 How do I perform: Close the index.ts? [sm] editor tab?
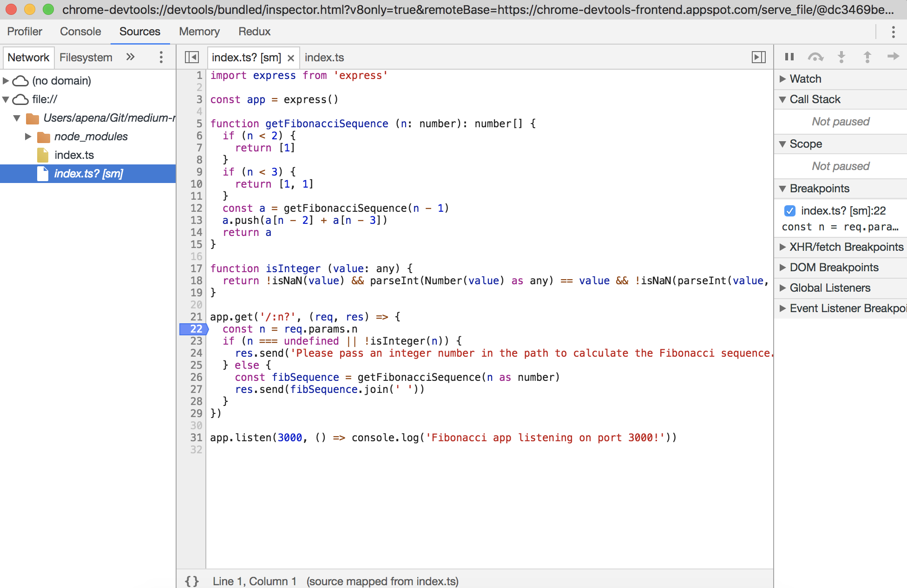click(x=291, y=58)
